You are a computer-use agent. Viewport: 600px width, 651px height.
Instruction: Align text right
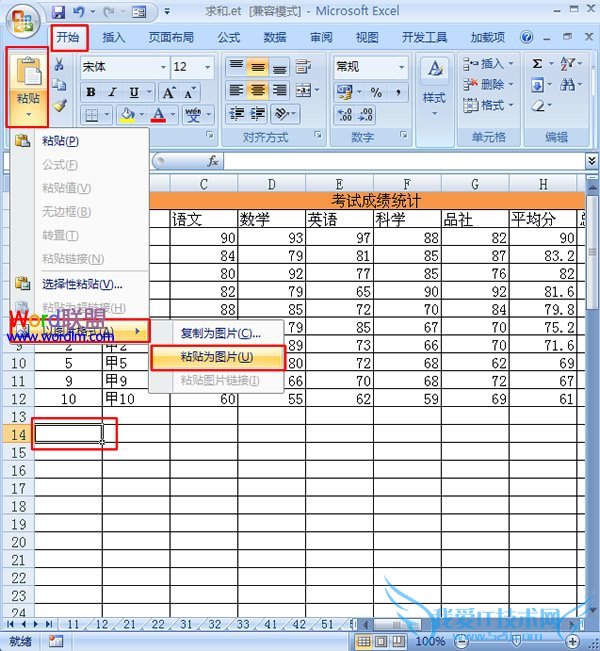pos(279,90)
